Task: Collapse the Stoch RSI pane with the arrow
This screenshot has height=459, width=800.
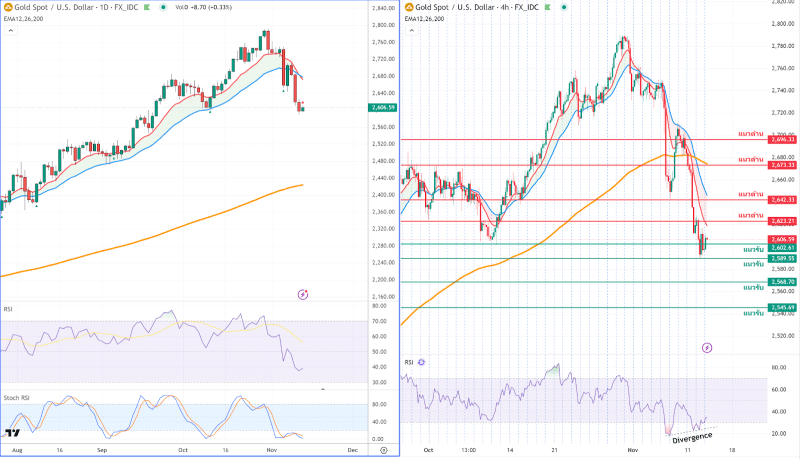Action: tap(322, 387)
